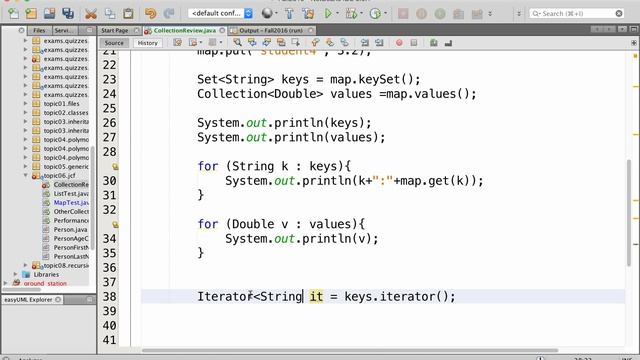640x360 pixels.
Task: Maximize the editor window button
Action: (x=633, y=29)
